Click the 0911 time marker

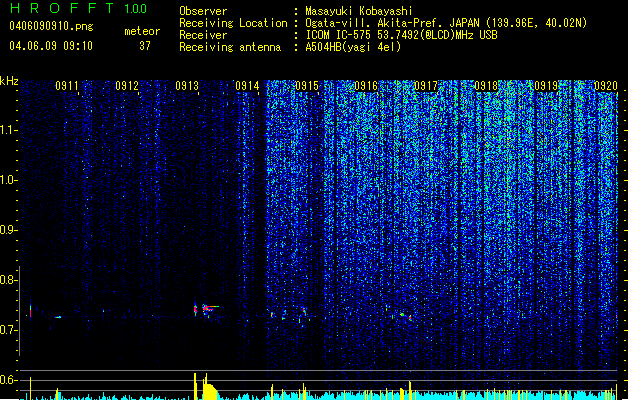point(67,86)
